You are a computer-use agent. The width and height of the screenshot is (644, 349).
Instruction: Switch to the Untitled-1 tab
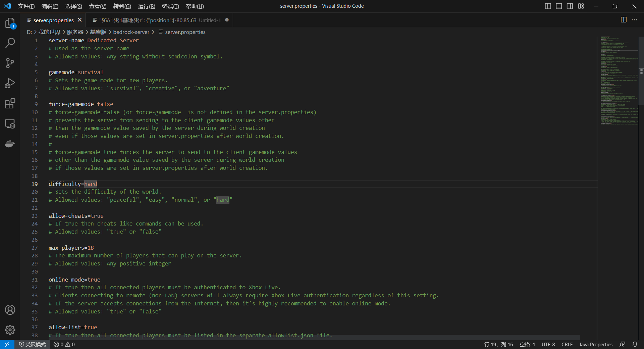click(158, 20)
